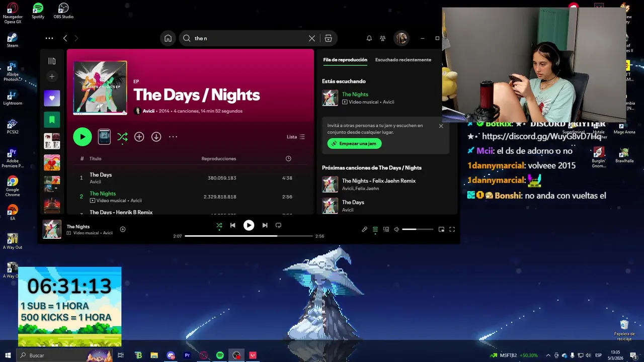Select The Days in the upcoming queue
This screenshot has height=362, width=644.
click(x=353, y=202)
